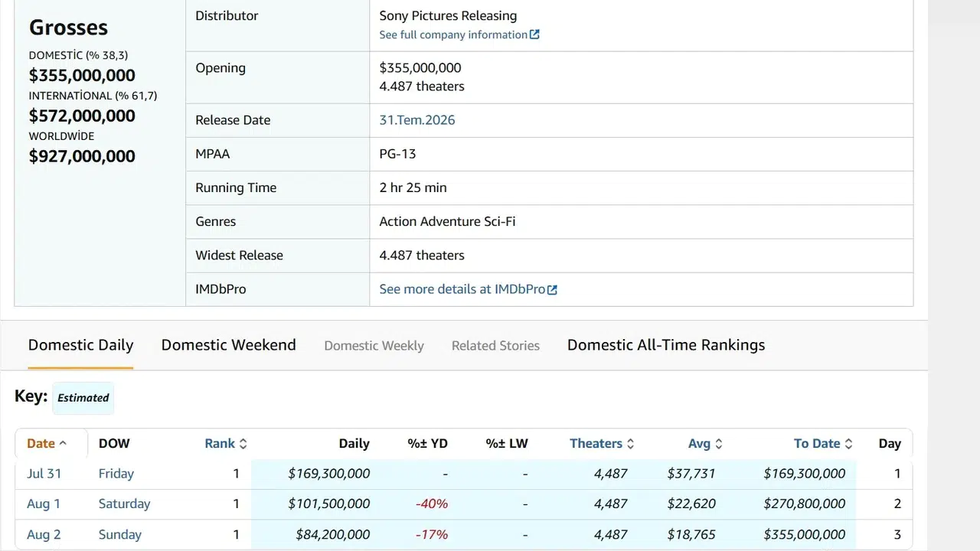Open the Aug 2 date link
This screenshot has width=980, height=551.
click(44, 535)
